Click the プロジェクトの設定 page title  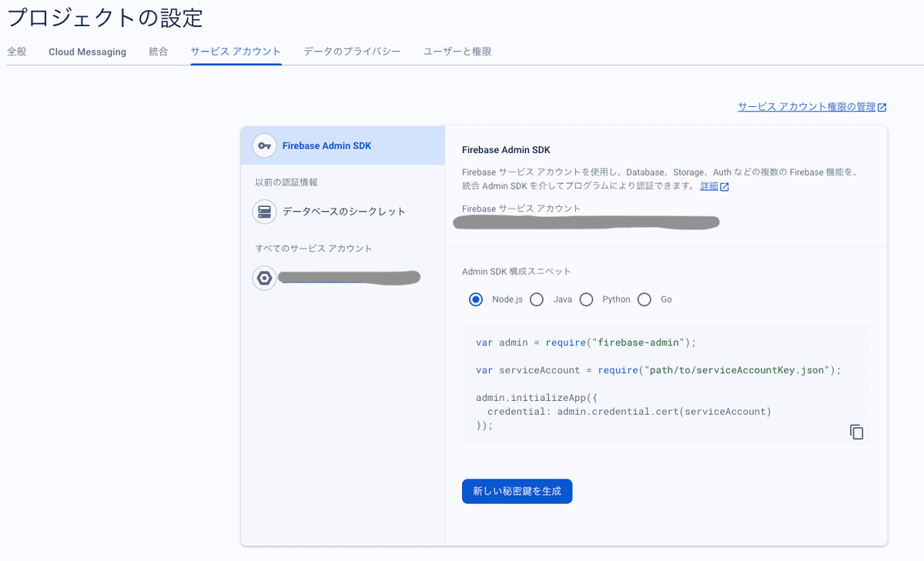point(105,17)
